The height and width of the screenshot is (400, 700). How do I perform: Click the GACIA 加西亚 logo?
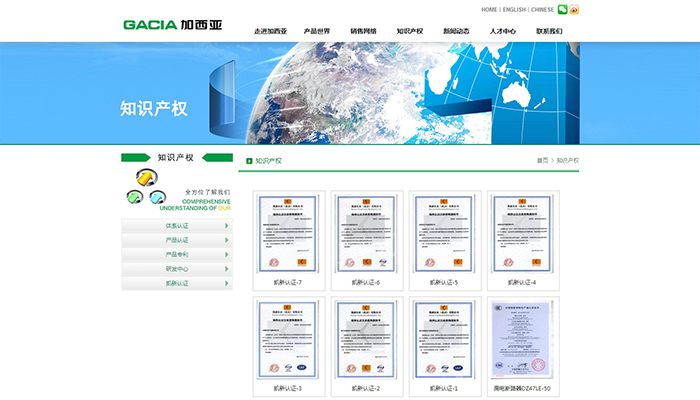(x=172, y=25)
